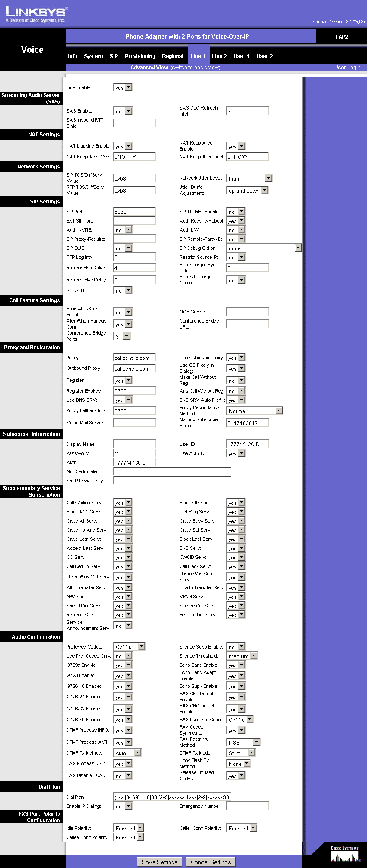Open the Sticky 183 dropdown

pyautogui.click(x=123, y=290)
